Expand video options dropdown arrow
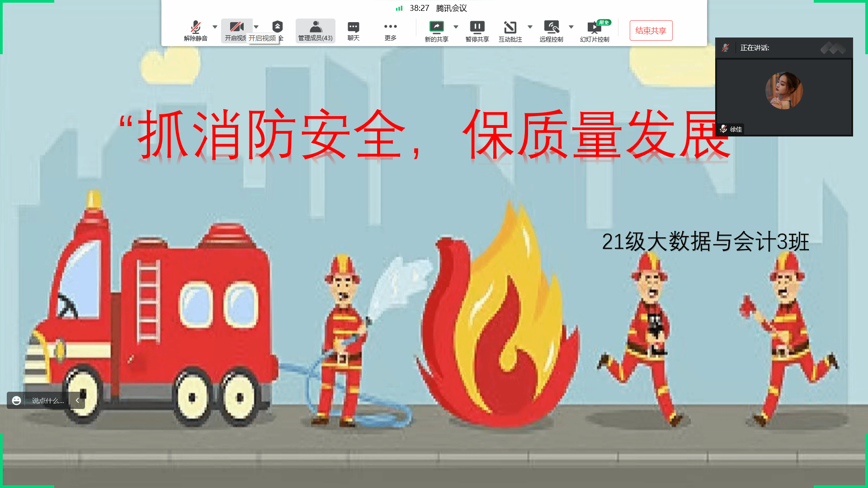 tap(256, 27)
